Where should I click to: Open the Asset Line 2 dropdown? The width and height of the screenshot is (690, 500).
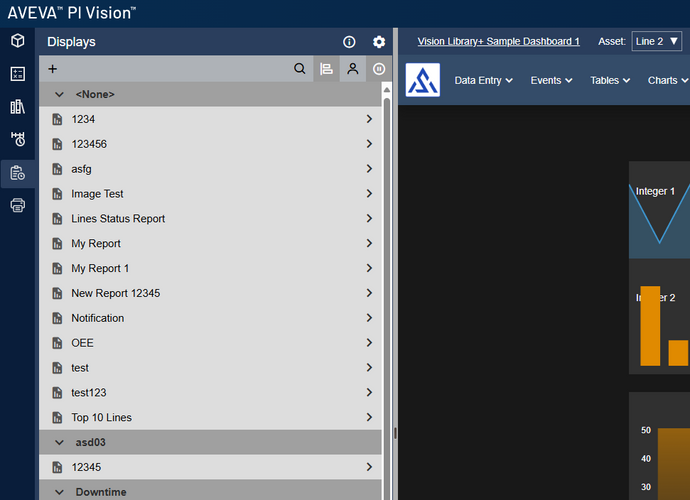tap(657, 41)
